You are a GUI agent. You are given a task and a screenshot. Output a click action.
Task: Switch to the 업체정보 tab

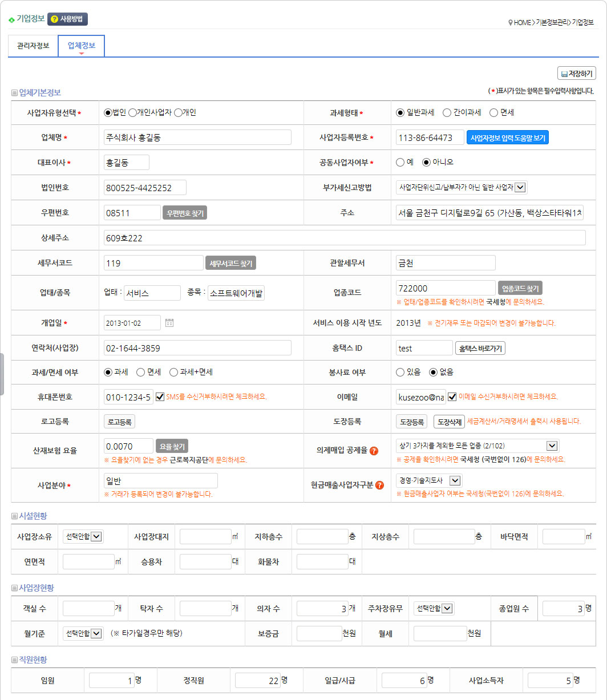point(81,46)
